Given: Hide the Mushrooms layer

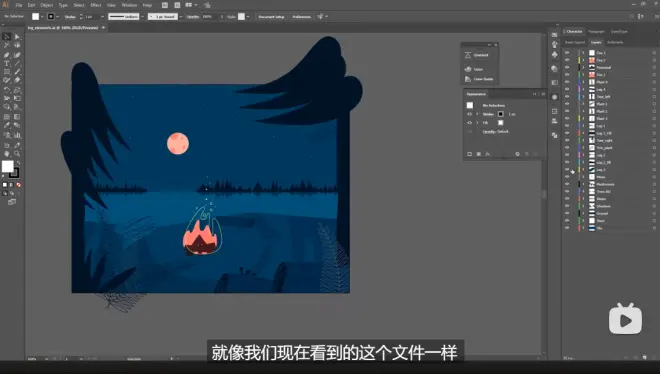Looking at the screenshot, I should click(567, 184).
